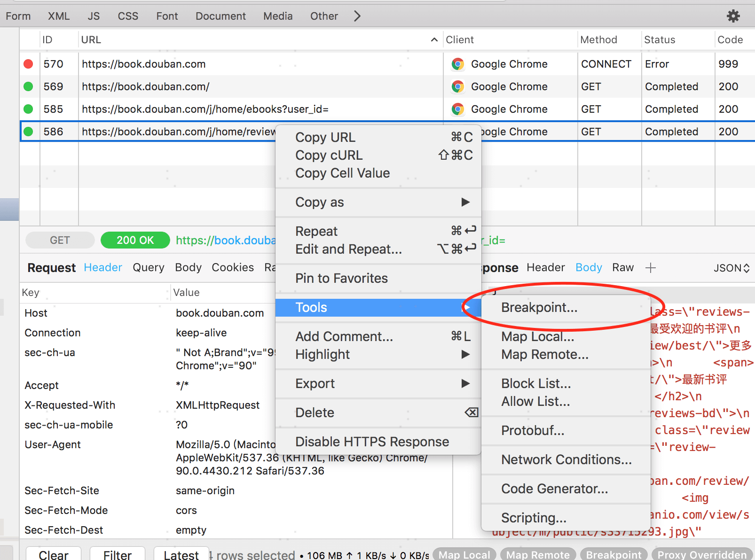Toggle Breakpoint status pill
The height and width of the screenshot is (560, 755).
pyautogui.click(x=613, y=555)
